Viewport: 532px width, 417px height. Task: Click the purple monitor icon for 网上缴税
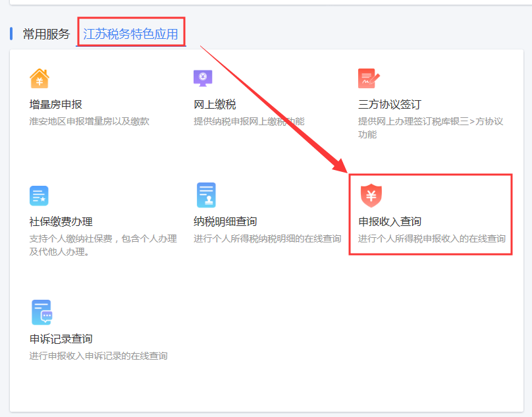[203, 78]
